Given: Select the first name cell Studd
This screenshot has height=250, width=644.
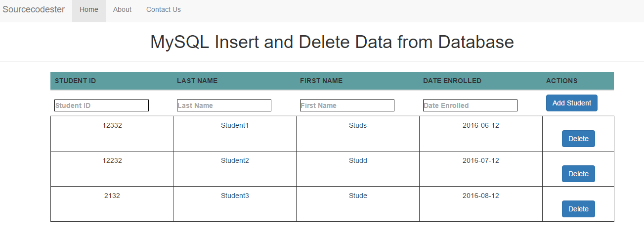Looking at the screenshot, I should 358,169.
